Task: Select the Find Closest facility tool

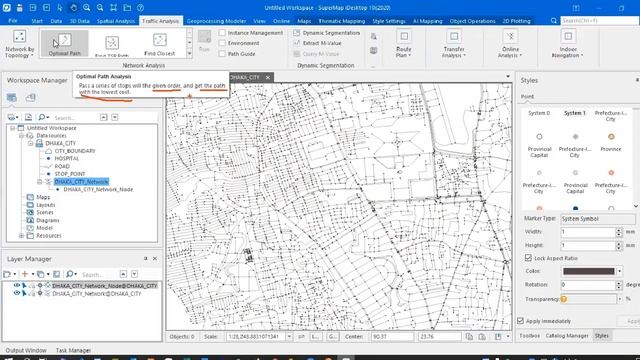Action: [x=160, y=44]
